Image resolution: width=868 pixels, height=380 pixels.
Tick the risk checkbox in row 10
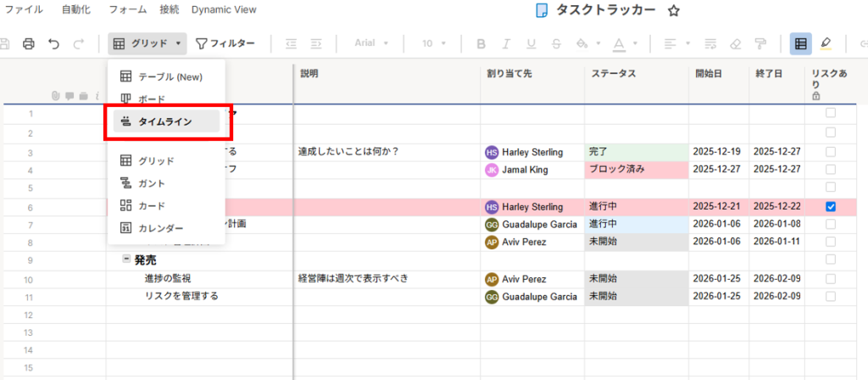(831, 278)
